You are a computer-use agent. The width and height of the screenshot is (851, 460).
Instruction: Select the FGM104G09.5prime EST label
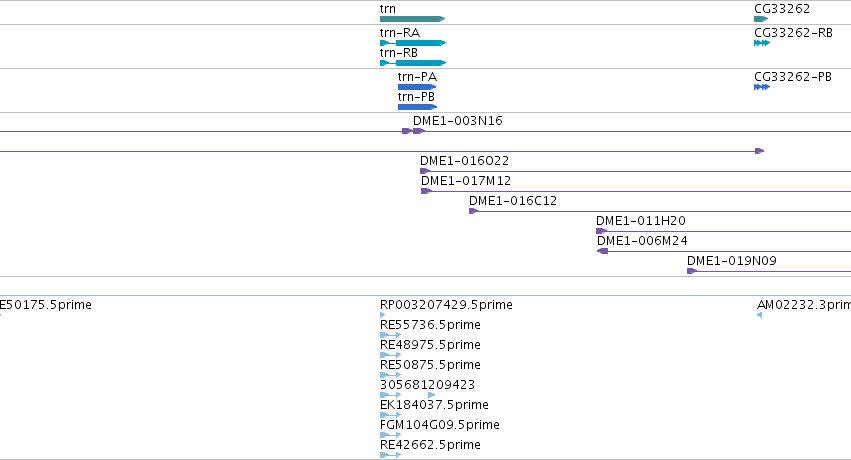click(440, 425)
